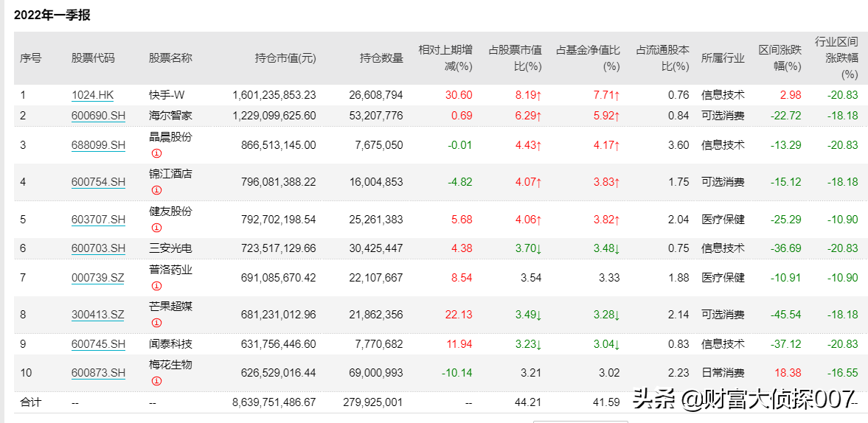Open stock code link 600873.SH
868x423 pixels.
(99, 373)
